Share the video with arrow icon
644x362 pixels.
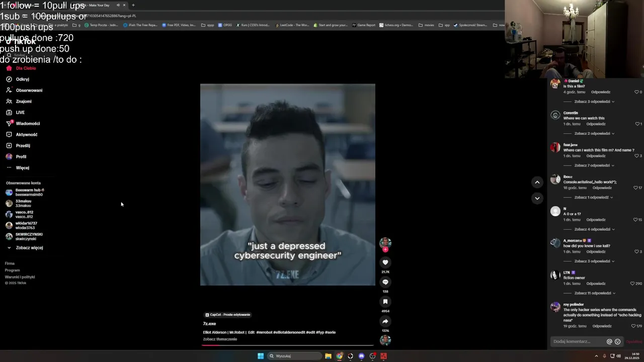pyautogui.click(x=385, y=321)
